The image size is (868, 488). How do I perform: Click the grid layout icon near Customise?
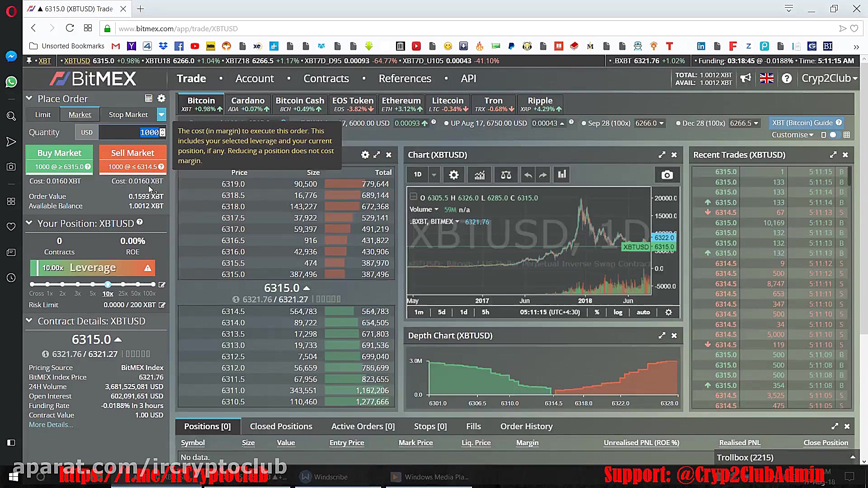click(x=847, y=135)
